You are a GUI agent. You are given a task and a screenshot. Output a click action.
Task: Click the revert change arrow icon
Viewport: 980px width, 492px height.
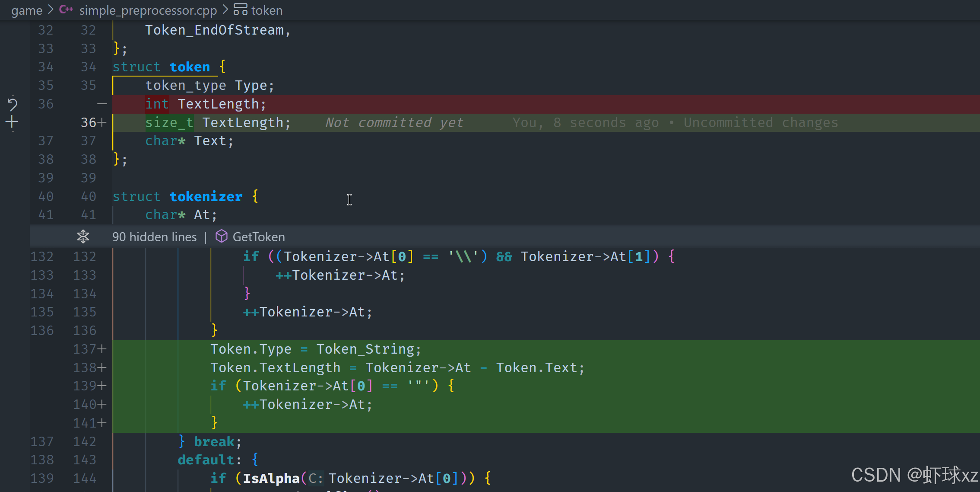(12, 104)
